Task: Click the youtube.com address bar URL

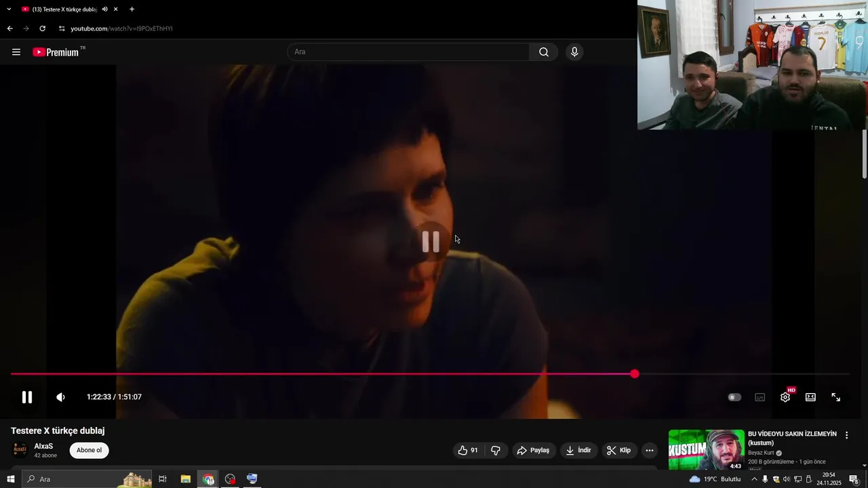Action: [121, 28]
